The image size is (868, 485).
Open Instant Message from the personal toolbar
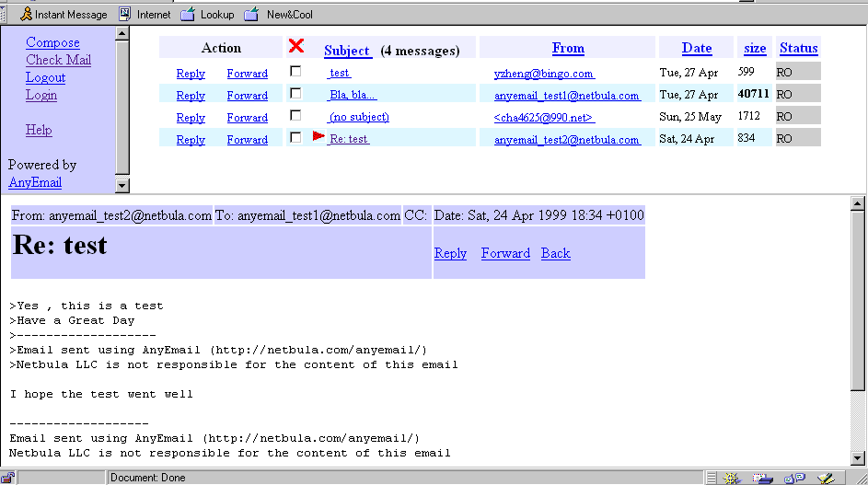pyautogui.click(x=64, y=15)
